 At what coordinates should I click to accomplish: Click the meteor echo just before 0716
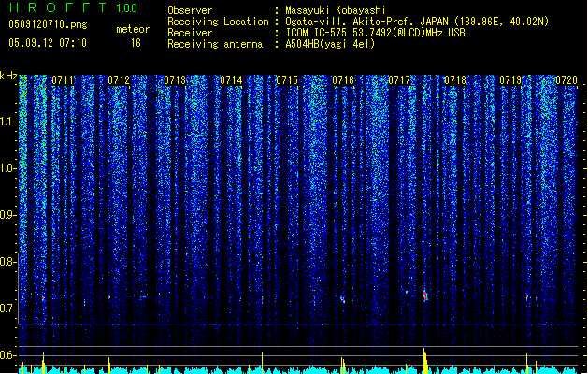coord(343,299)
